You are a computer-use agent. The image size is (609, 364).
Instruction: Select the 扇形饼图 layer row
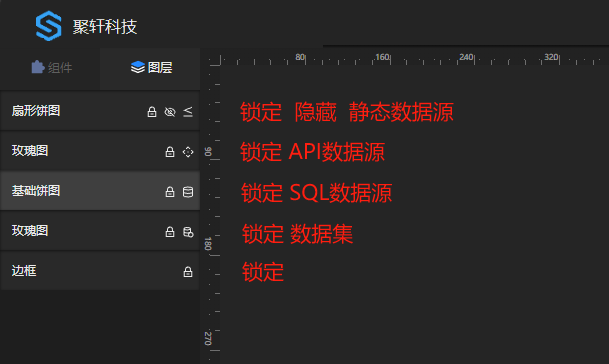[x=100, y=111]
